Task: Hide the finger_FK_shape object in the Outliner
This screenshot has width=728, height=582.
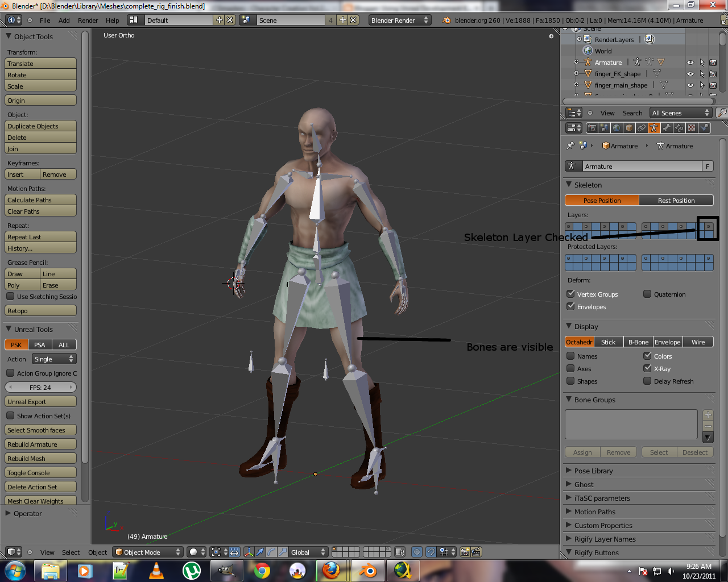Action: click(x=690, y=73)
